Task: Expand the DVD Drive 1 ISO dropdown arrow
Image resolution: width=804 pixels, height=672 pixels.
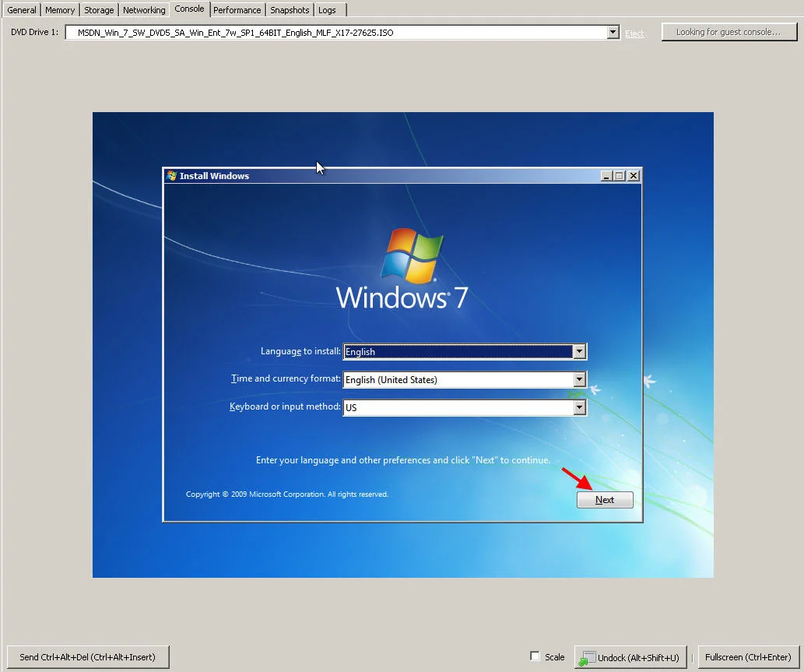Action: tap(613, 33)
